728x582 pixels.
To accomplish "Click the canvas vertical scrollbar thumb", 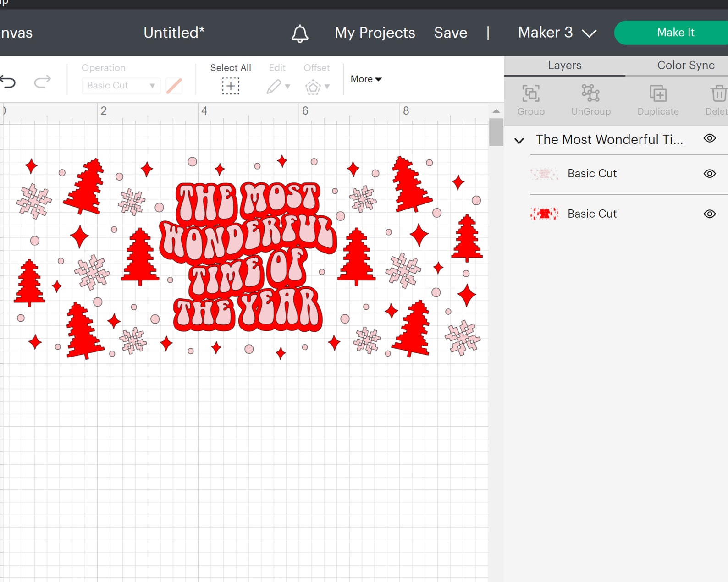I will click(496, 132).
